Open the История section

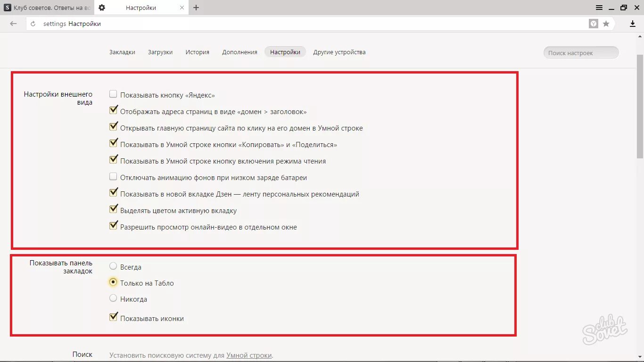tap(197, 52)
